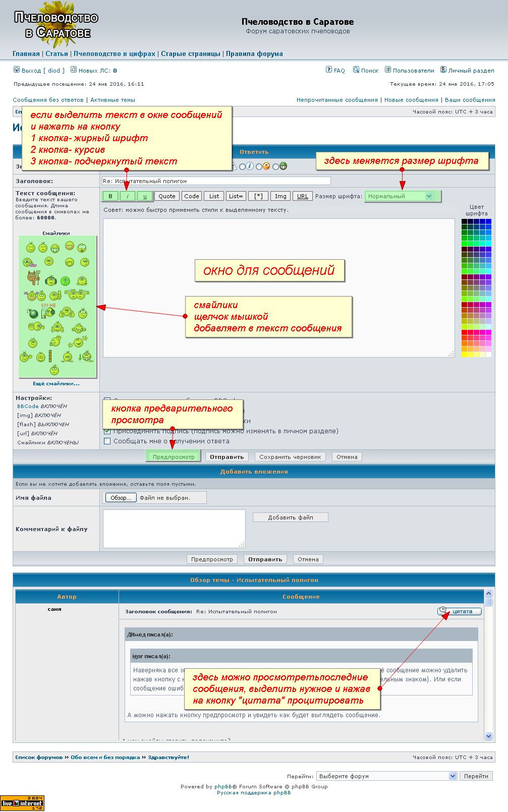
Task: Open the Размер шрифта dropdown
Action: click(x=402, y=196)
